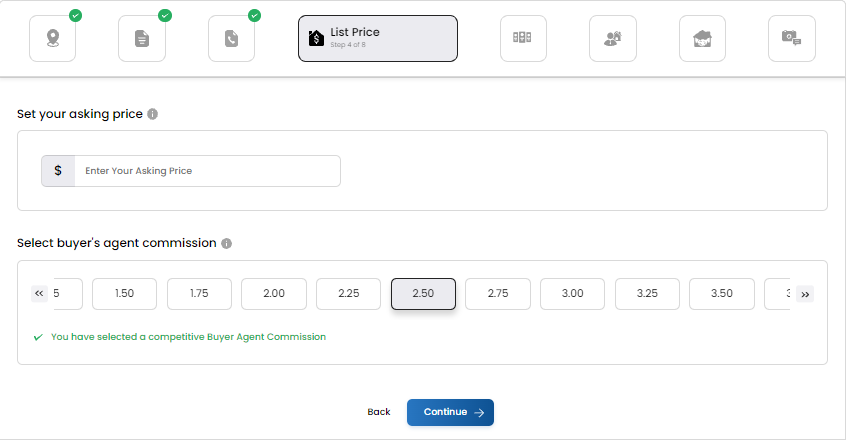This screenshot has width=846, height=442.
Task: Open the people with house step icon
Action: pyautogui.click(x=612, y=38)
